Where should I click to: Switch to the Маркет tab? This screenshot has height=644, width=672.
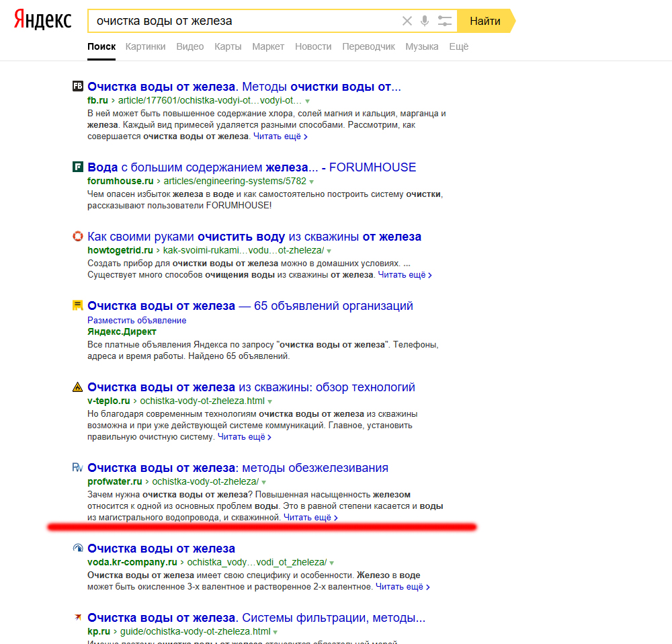coord(268,46)
